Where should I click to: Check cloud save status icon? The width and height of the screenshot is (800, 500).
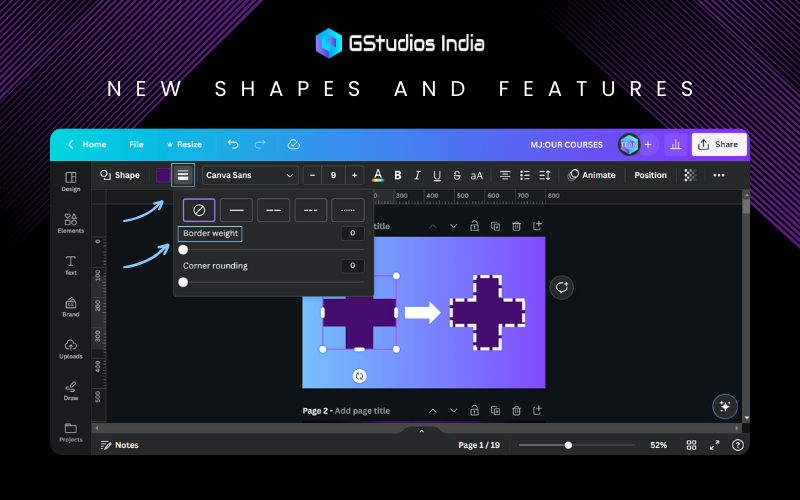click(293, 144)
